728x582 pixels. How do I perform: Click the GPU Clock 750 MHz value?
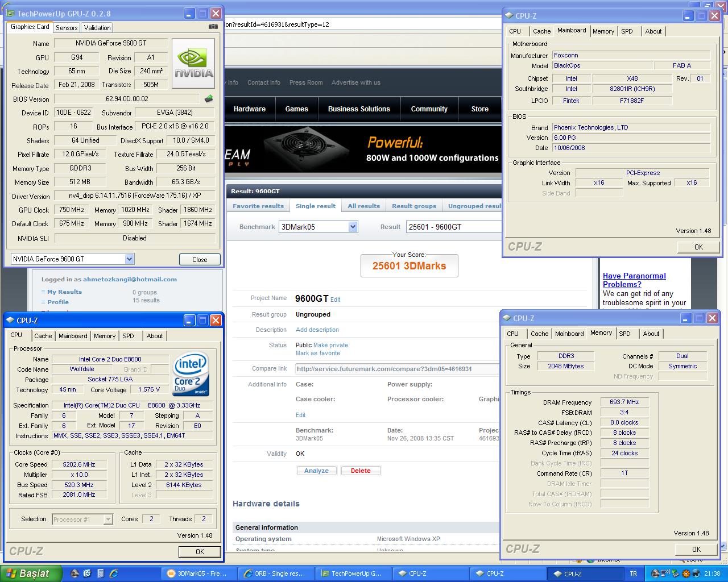[72, 210]
